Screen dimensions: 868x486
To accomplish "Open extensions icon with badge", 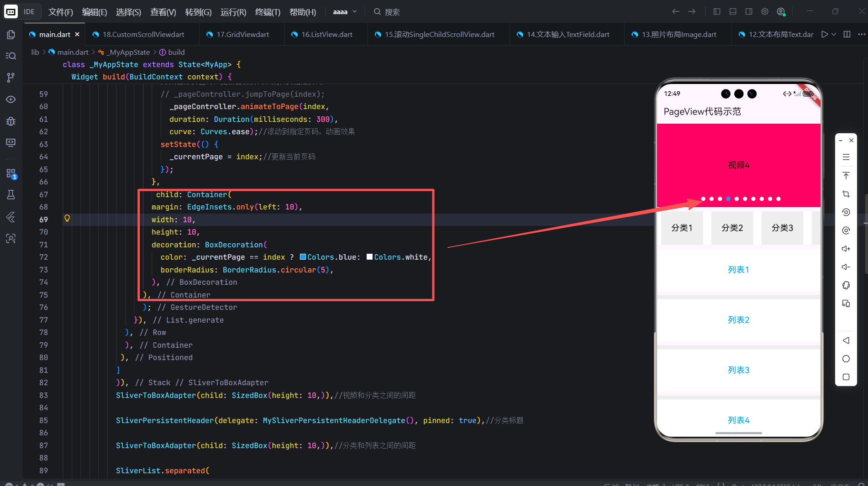I will tap(11, 174).
